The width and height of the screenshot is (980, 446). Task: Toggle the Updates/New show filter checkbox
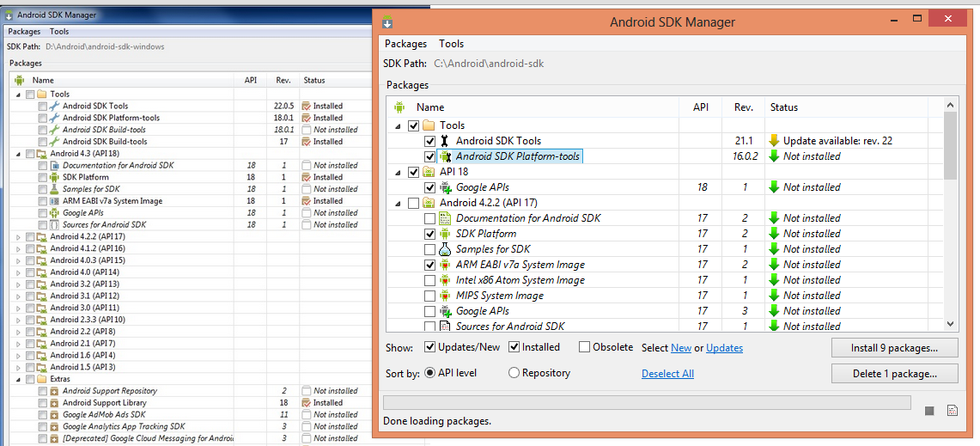[x=429, y=347]
